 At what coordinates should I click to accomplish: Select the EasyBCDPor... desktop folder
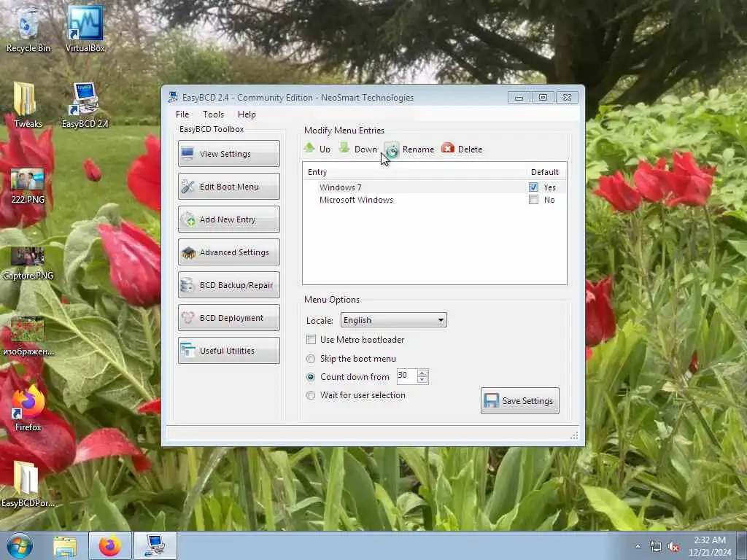click(28, 484)
